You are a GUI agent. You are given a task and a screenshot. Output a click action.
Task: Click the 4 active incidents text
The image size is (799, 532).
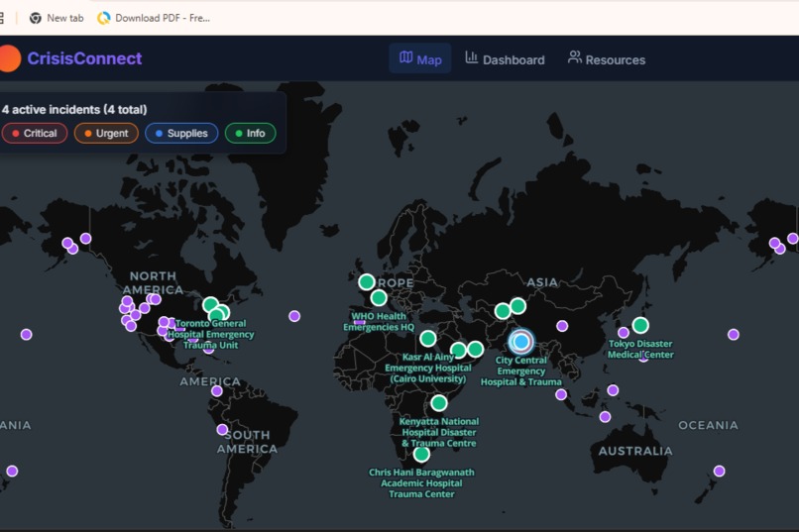(x=74, y=109)
